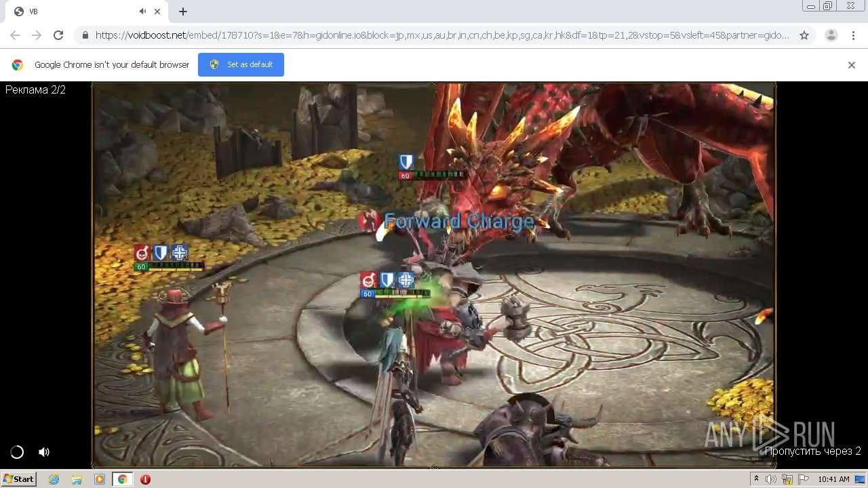This screenshot has height=488, width=868.
Task: Mute audio via the VB tab speaker
Action: (x=143, y=12)
